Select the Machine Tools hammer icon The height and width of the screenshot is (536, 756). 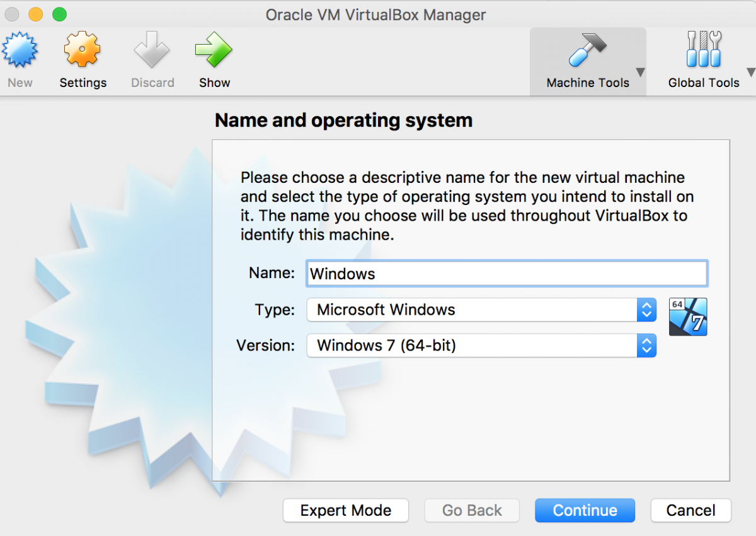click(587, 50)
